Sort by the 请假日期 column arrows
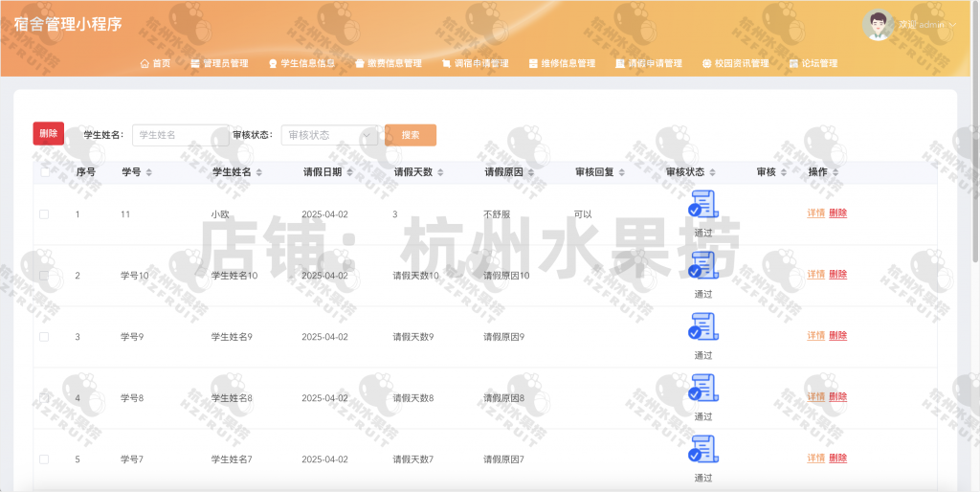 tap(349, 172)
